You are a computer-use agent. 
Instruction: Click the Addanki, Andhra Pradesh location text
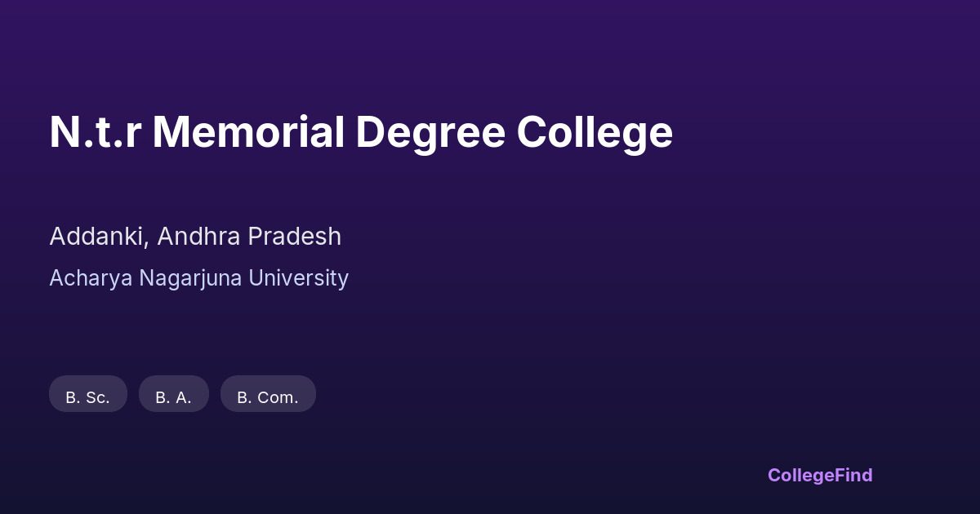coord(195,237)
